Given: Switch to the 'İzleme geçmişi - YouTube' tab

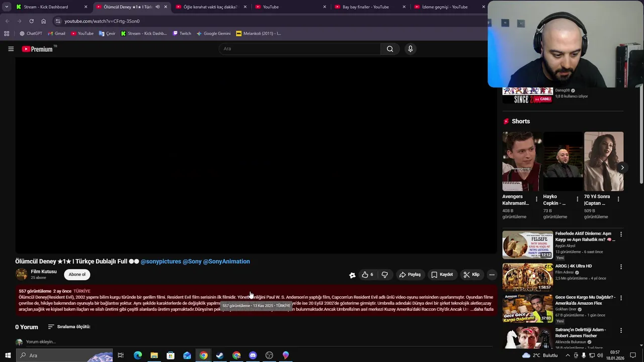Looking at the screenshot, I should point(450,7).
